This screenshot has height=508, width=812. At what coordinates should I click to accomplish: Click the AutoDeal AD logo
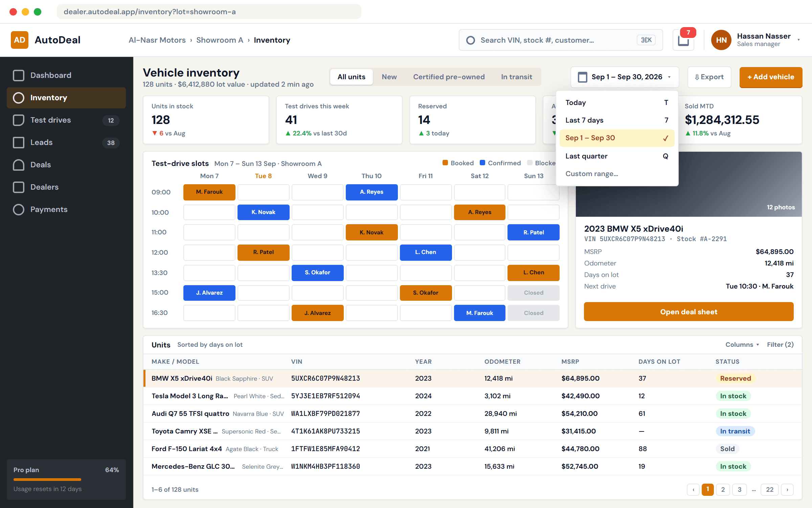point(20,40)
